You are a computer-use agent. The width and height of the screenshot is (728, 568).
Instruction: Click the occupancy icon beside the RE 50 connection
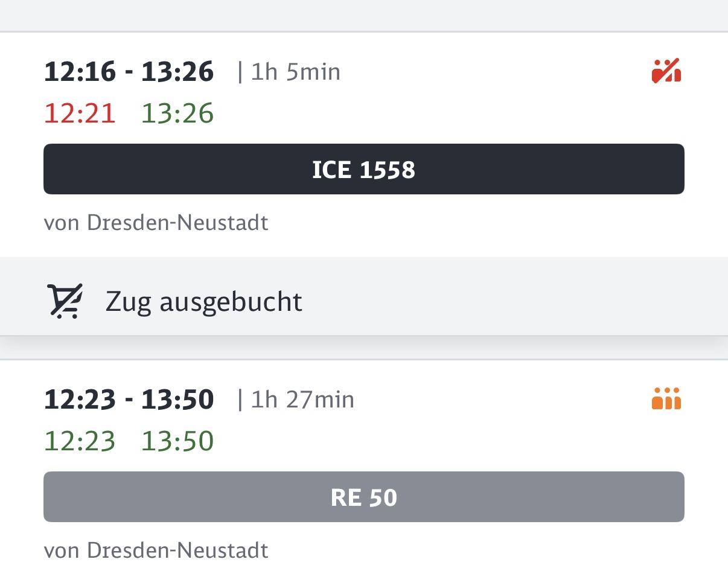[666, 398]
